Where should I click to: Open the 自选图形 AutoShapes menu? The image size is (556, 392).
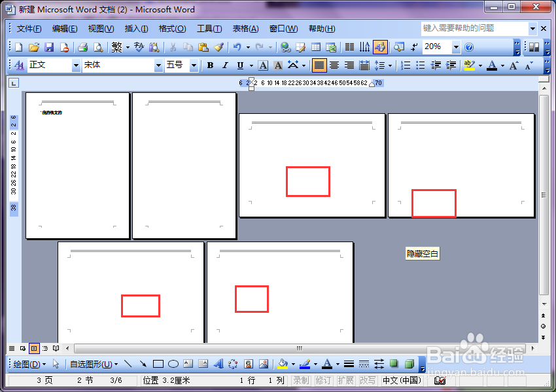tap(94, 364)
